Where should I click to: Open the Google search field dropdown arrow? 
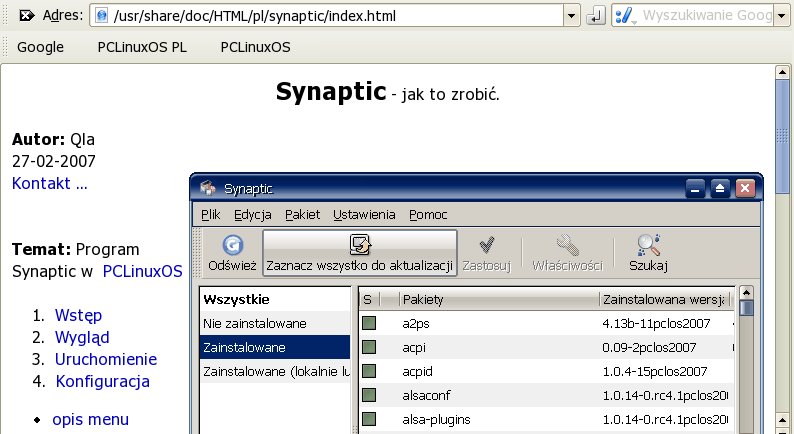(x=781, y=16)
